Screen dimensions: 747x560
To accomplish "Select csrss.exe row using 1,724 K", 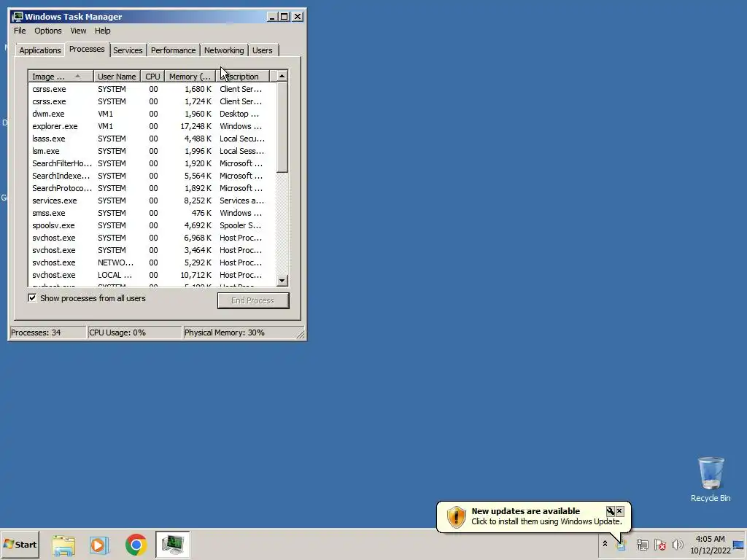I will click(152, 101).
